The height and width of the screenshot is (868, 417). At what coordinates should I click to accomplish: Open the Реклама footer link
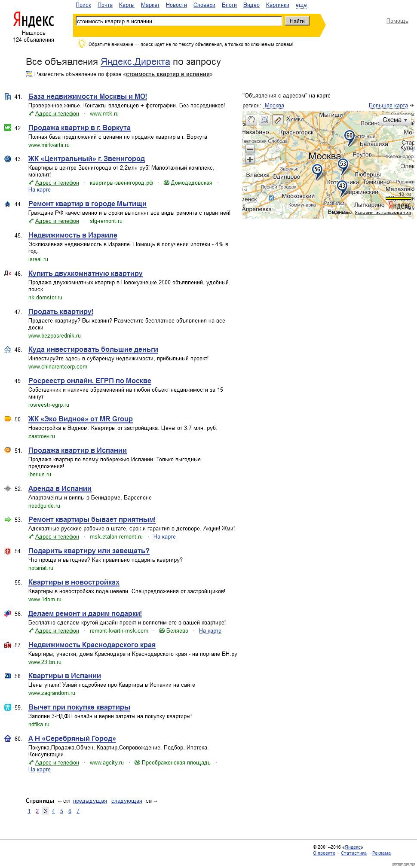[381, 853]
